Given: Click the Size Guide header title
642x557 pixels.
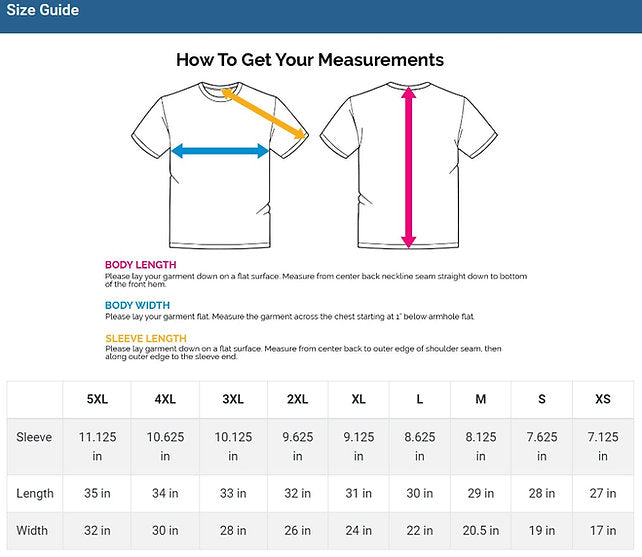Looking at the screenshot, I should (x=43, y=11).
